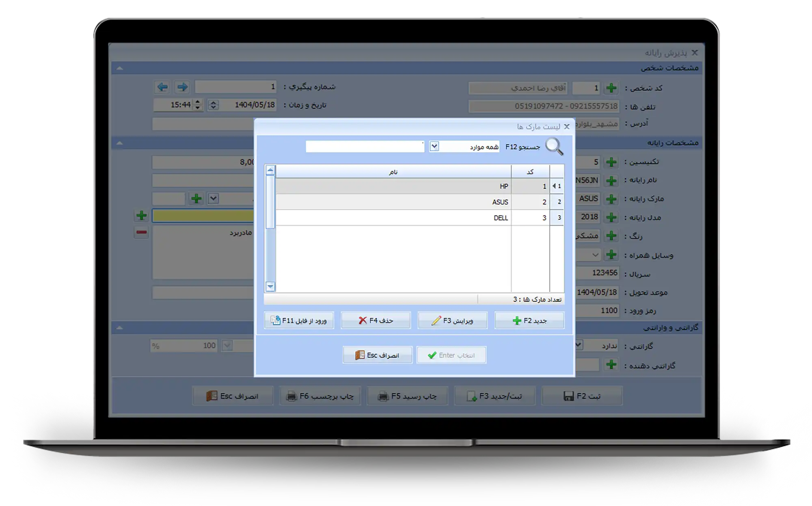Go to previous record with left arrow
Viewport: 812px width, 506px height.
162,87
